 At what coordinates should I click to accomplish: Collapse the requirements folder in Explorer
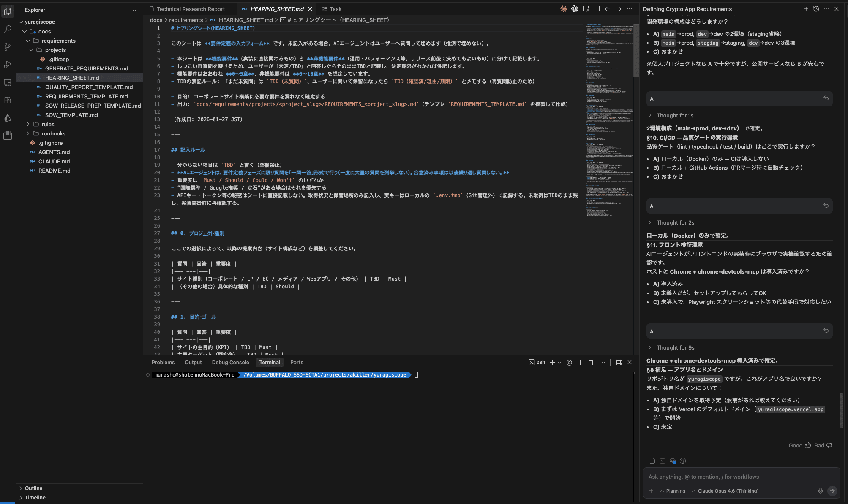click(x=58, y=41)
